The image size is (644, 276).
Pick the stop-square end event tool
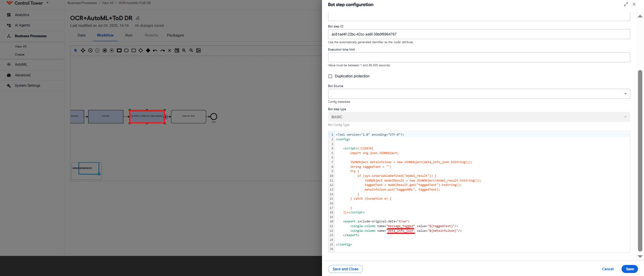click(x=105, y=51)
